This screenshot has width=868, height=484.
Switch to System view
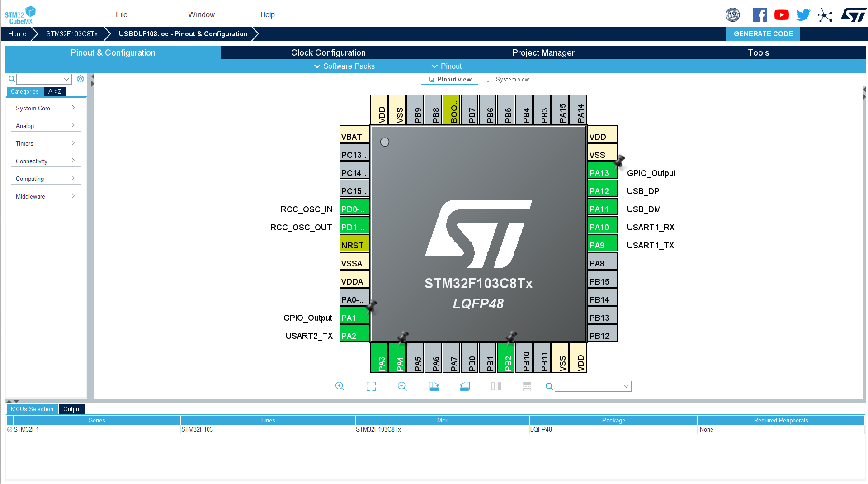point(508,79)
